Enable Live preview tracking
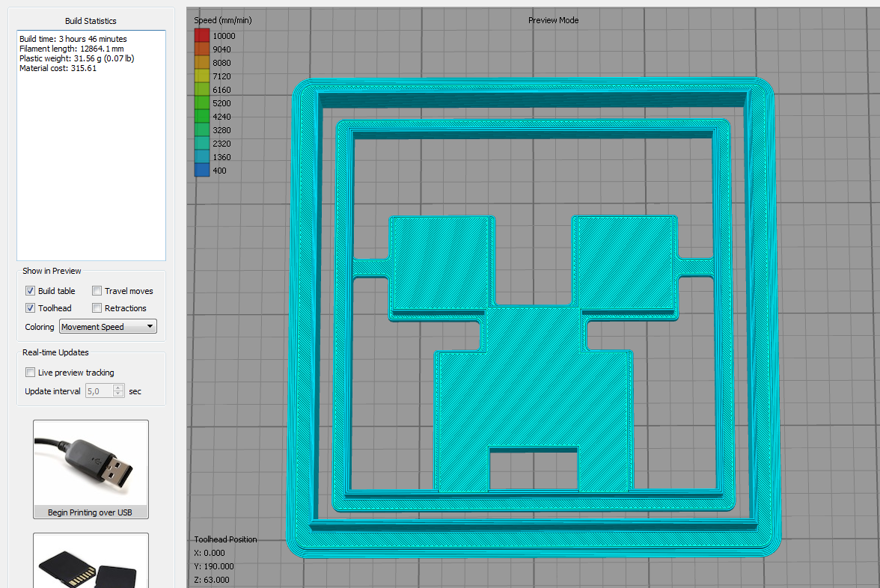Screen dimensions: 880x588 click(30, 373)
